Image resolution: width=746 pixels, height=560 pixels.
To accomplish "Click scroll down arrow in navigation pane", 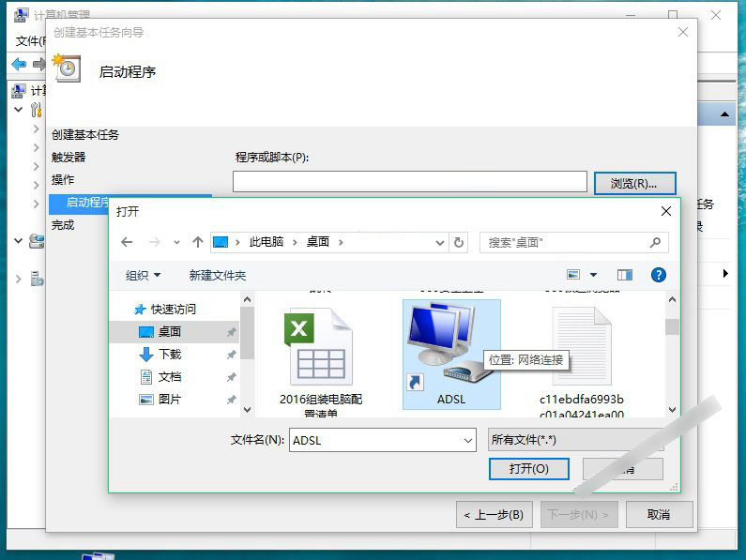I will [247, 410].
